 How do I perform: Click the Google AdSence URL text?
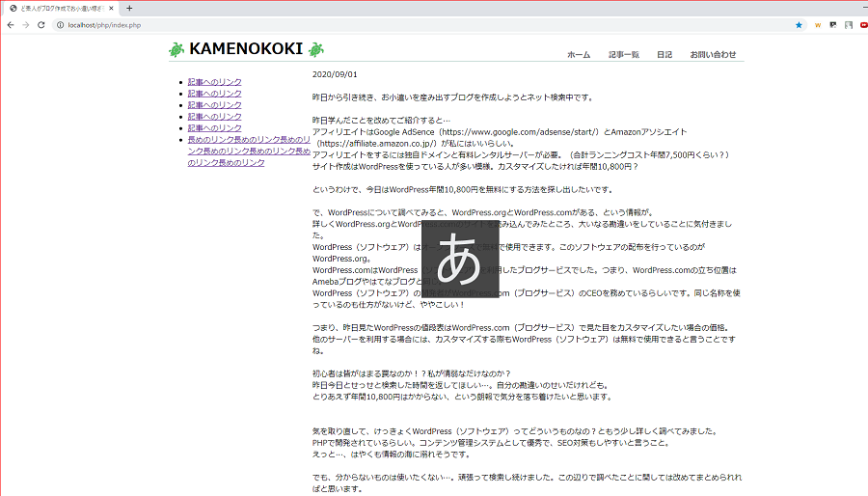click(x=521, y=132)
